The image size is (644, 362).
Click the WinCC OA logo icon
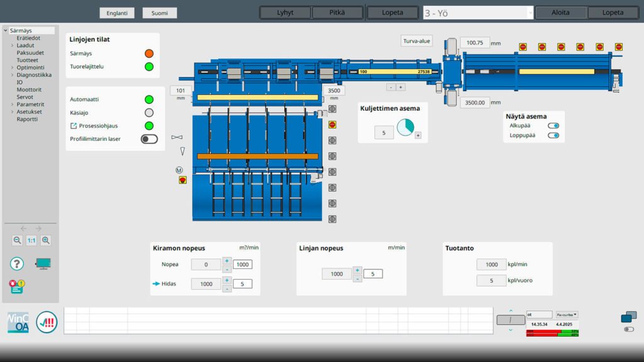[x=18, y=322]
